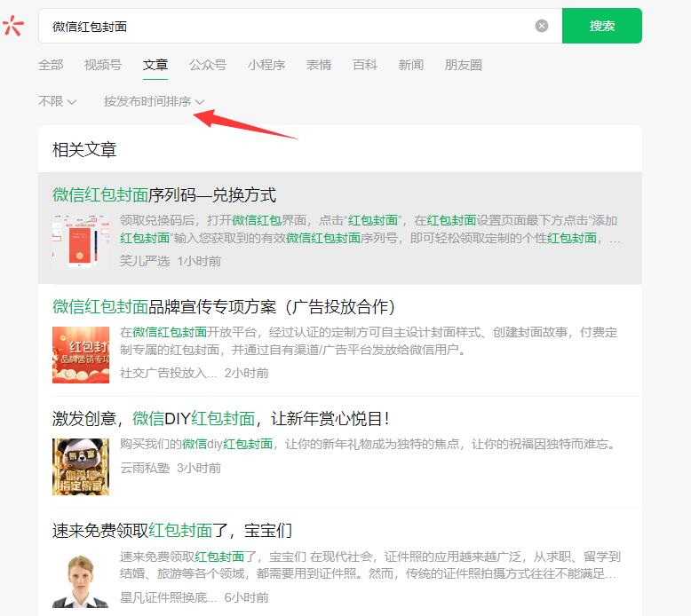The width and height of the screenshot is (691, 616).
Task: Open the 公众号 tab
Action: point(208,65)
